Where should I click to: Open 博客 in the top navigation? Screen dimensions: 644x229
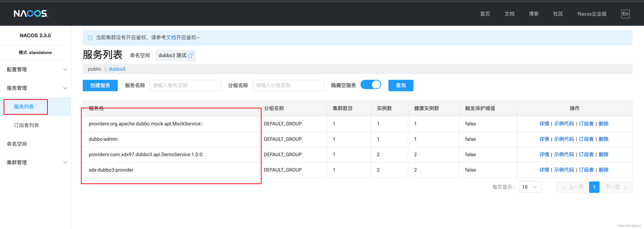[x=534, y=14]
